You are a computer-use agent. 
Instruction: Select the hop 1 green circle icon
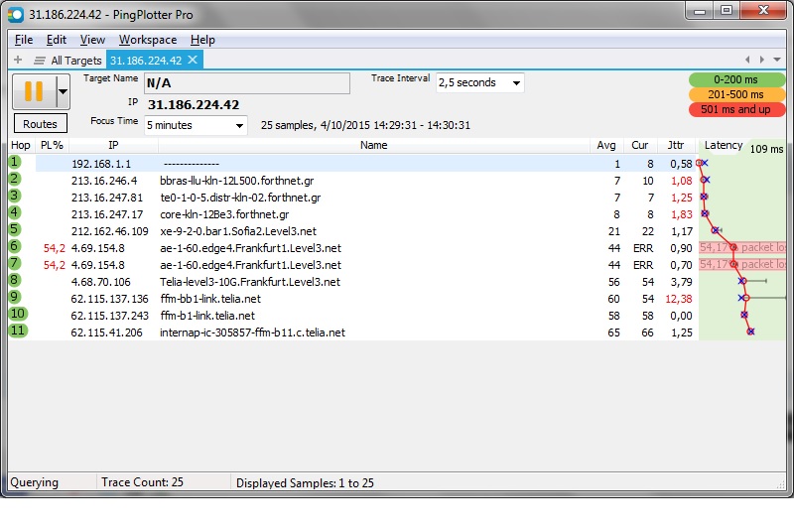15,162
